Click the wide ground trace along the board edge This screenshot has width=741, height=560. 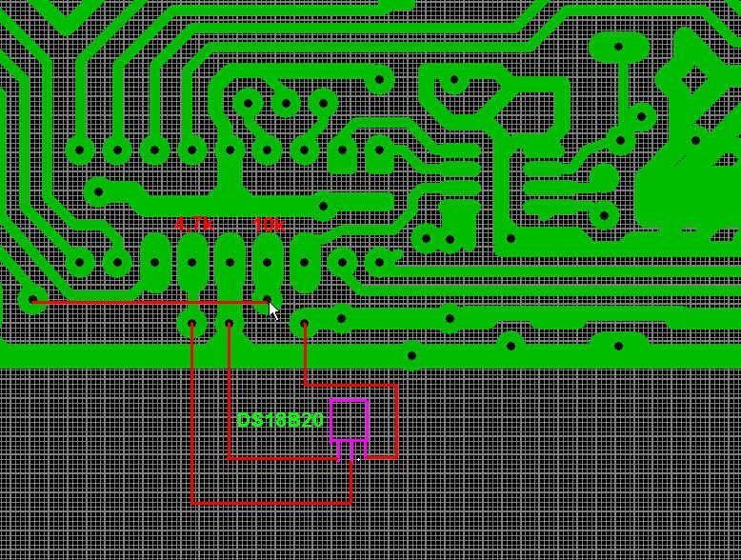(190, 354)
